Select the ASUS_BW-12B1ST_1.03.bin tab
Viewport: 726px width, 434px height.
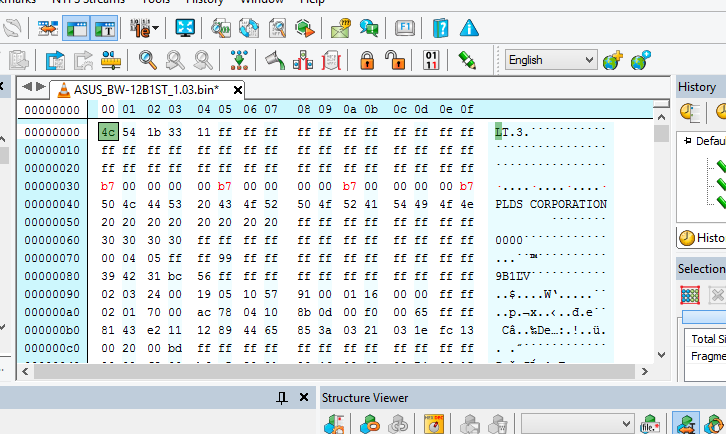(x=146, y=89)
